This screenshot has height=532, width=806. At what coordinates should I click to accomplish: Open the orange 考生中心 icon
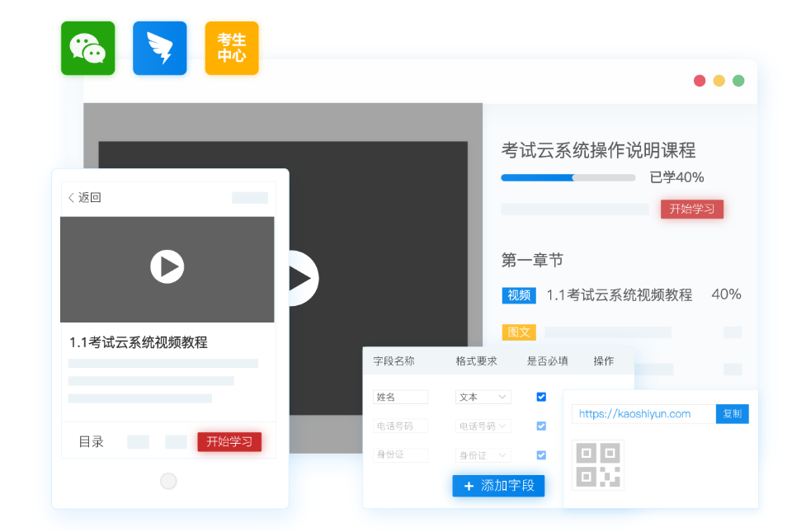click(x=231, y=48)
